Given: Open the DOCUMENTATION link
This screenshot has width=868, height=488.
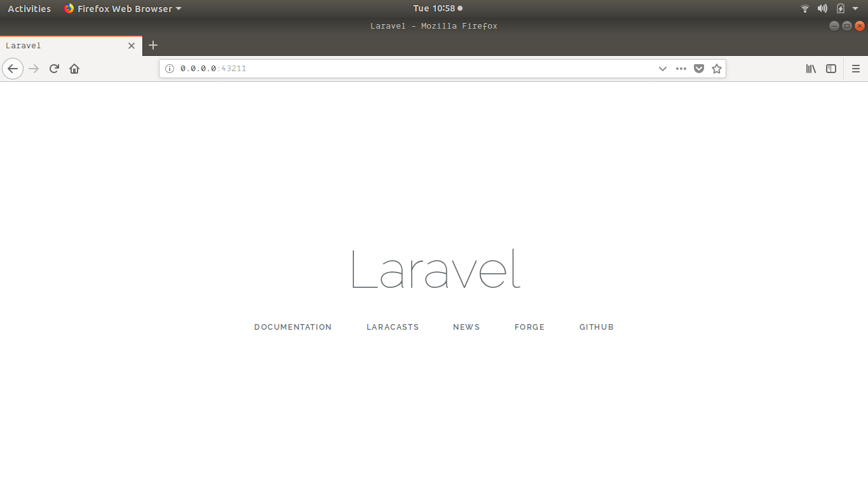Looking at the screenshot, I should [293, 327].
